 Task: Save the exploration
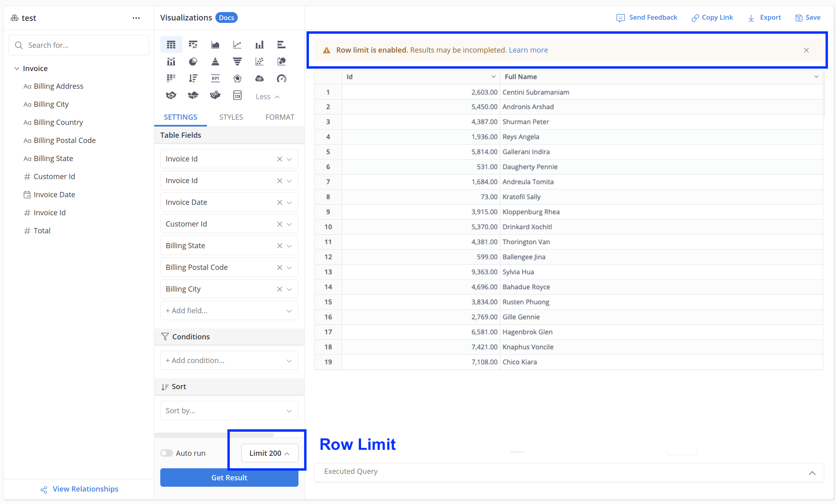[808, 18]
